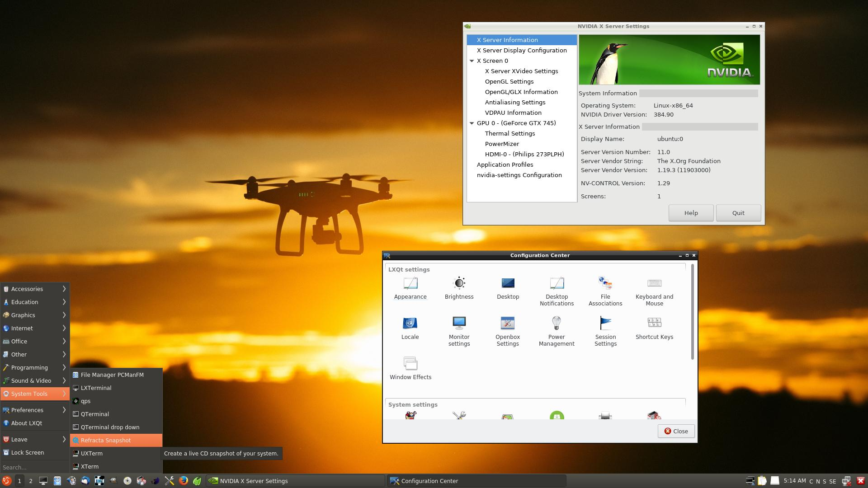Click About LXQt menu entry
This screenshot has height=488, width=868.
click(35, 423)
